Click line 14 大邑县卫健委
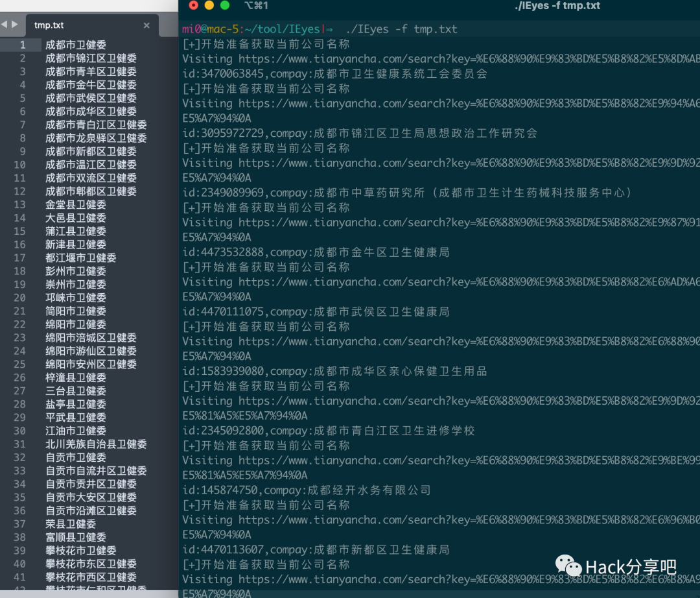This screenshot has height=598, width=700. tap(75, 218)
